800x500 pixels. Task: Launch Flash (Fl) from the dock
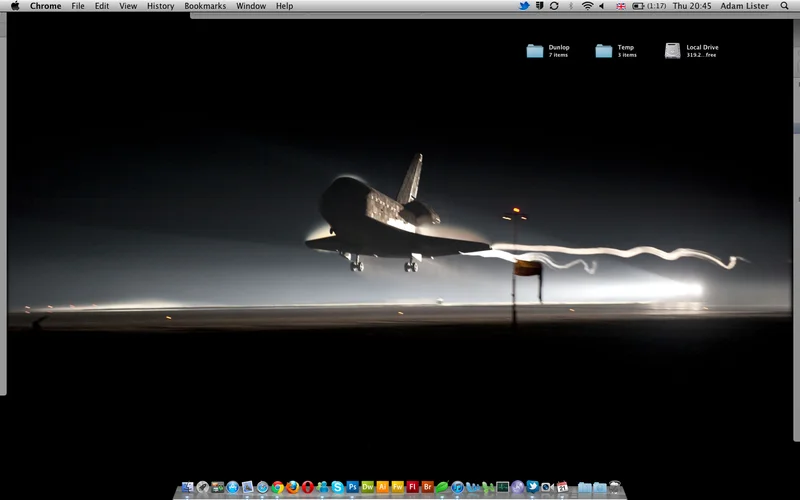click(413, 487)
